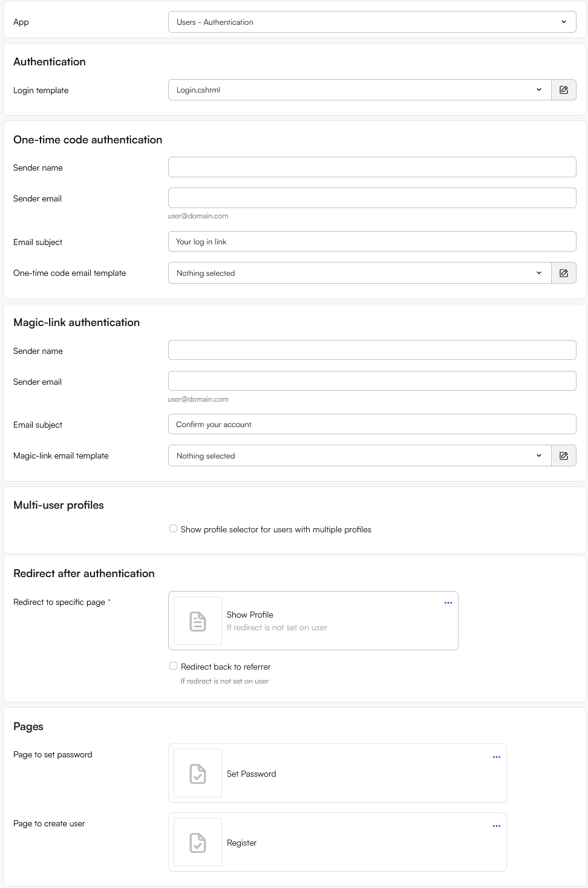Click the Set Password page icon
Viewport: 588px width, 888px height.
197,773
